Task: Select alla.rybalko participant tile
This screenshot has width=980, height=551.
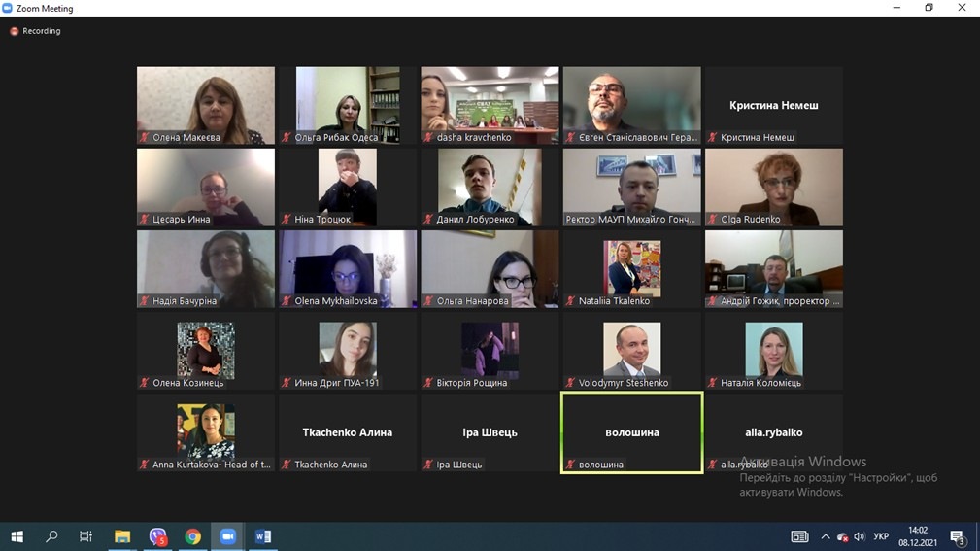Action: click(x=774, y=432)
